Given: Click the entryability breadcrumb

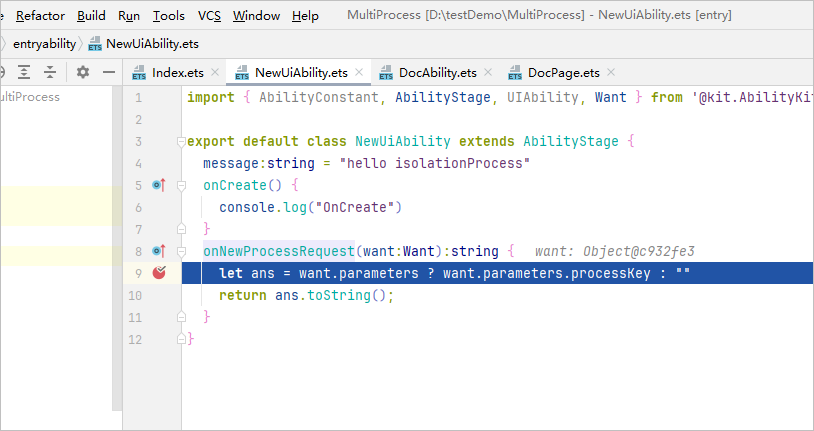Looking at the screenshot, I should tap(44, 44).
